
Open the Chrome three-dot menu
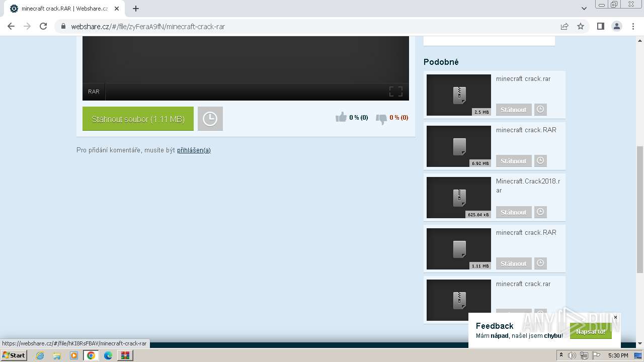[x=633, y=26]
